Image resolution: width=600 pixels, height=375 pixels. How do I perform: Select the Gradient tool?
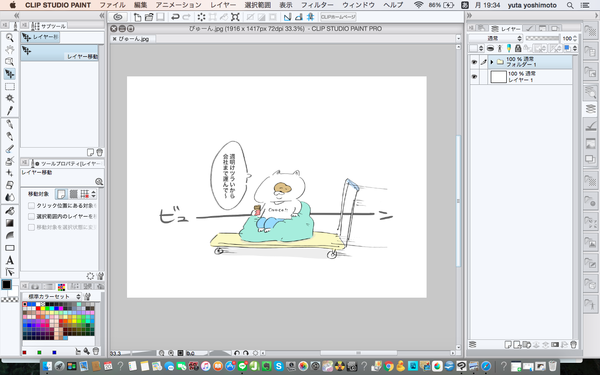click(x=10, y=223)
